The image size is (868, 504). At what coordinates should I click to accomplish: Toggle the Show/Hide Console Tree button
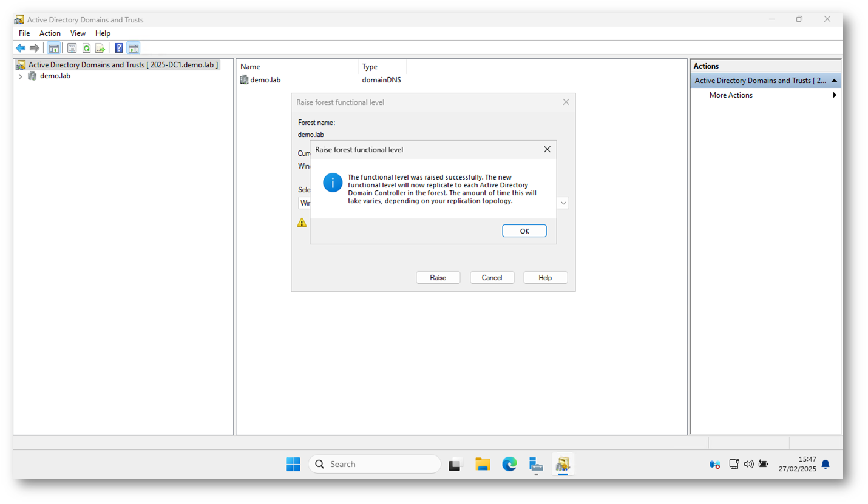coord(53,48)
